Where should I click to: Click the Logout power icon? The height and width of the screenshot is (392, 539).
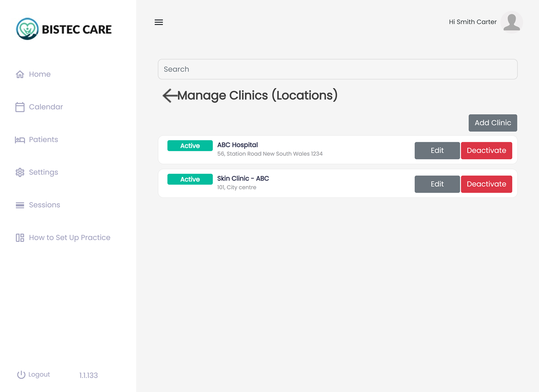coord(21,374)
